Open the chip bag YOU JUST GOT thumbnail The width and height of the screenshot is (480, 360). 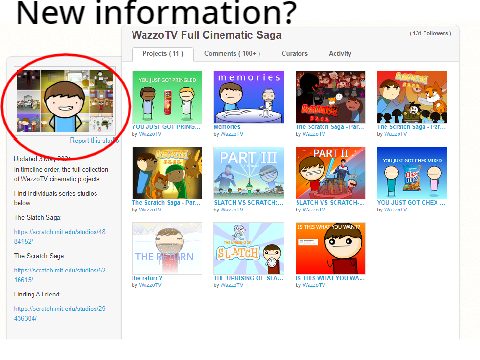click(x=412, y=173)
